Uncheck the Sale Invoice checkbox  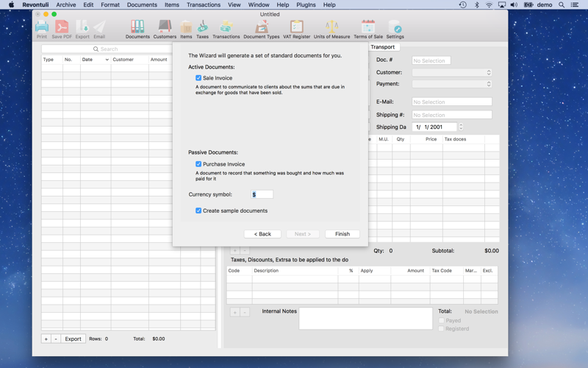coord(198,78)
